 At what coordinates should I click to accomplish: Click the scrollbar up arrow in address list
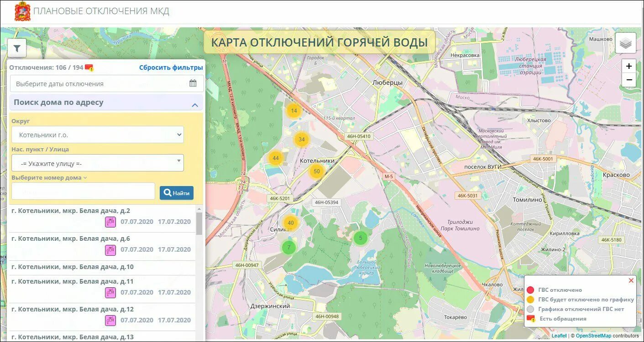pos(199,208)
